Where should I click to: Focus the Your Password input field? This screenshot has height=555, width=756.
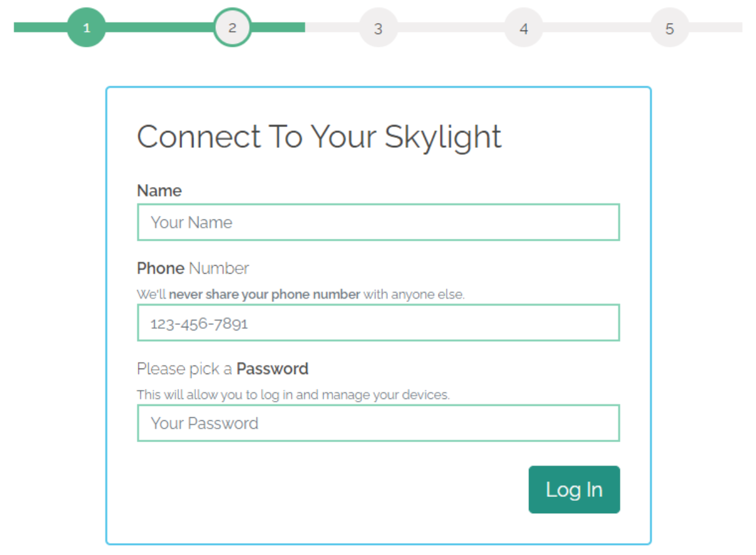[378, 423]
